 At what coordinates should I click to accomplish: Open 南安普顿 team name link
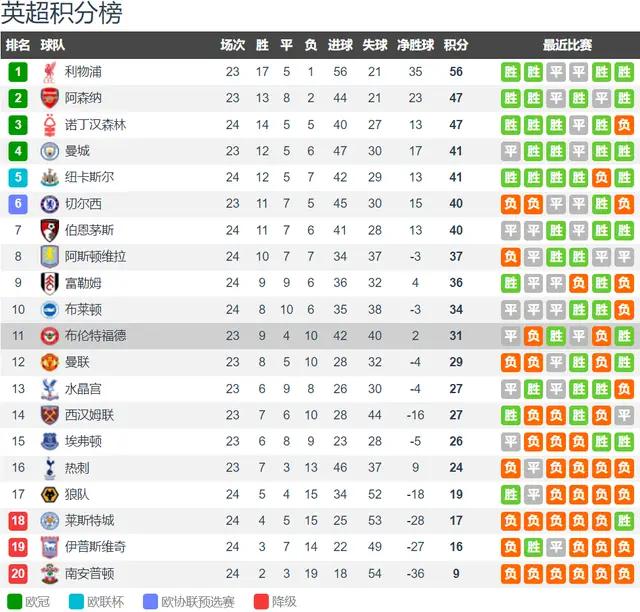[x=89, y=573]
